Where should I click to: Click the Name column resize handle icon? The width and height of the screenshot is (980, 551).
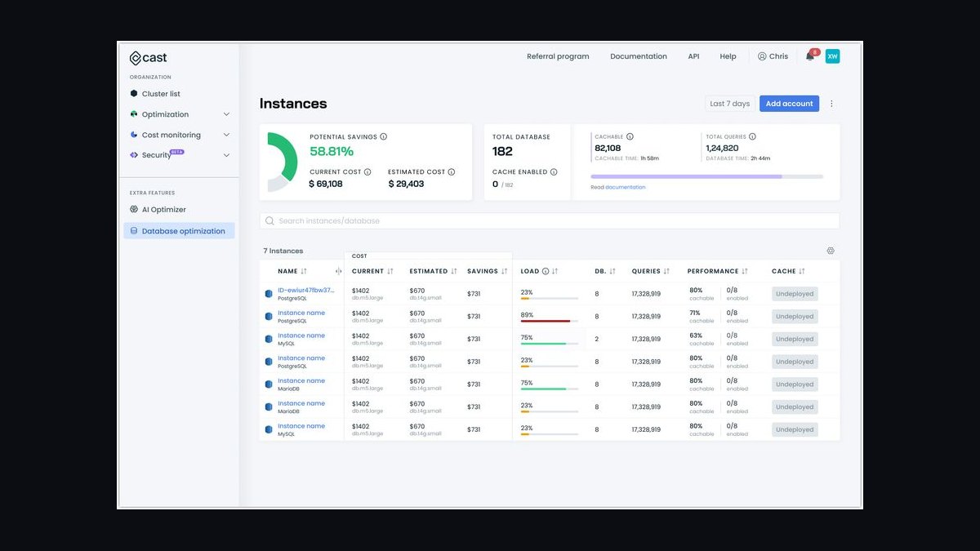pyautogui.click(x=338, y=271)
